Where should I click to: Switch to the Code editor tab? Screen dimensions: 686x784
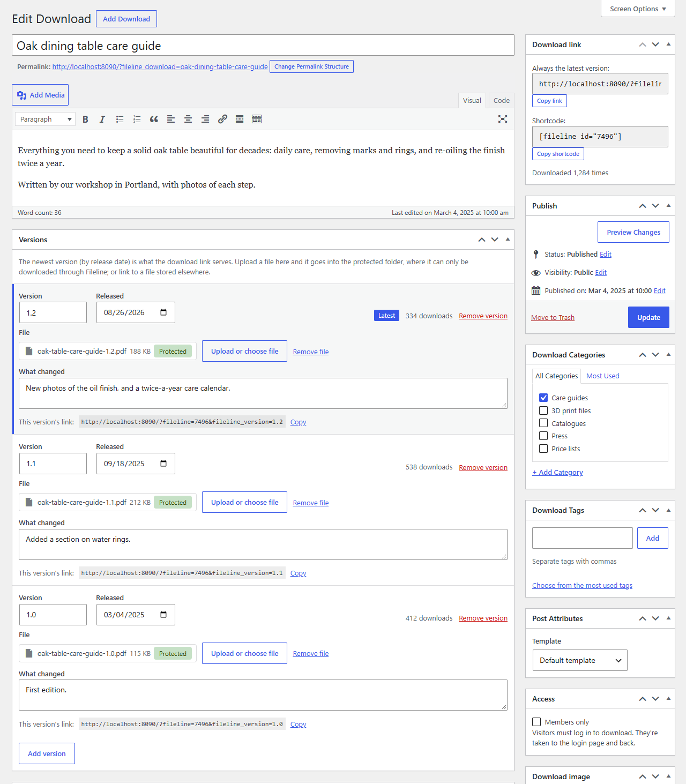pyautogui.click(x=502, y=100)
